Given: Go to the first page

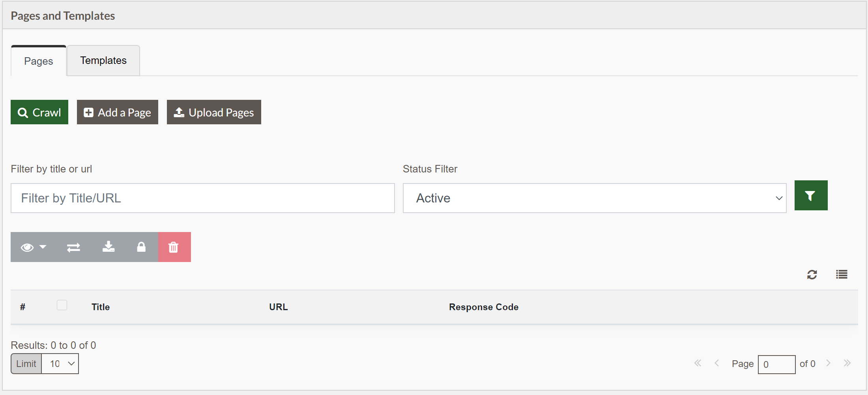Looking at the screenshot, I should click(x=698, y=363).
